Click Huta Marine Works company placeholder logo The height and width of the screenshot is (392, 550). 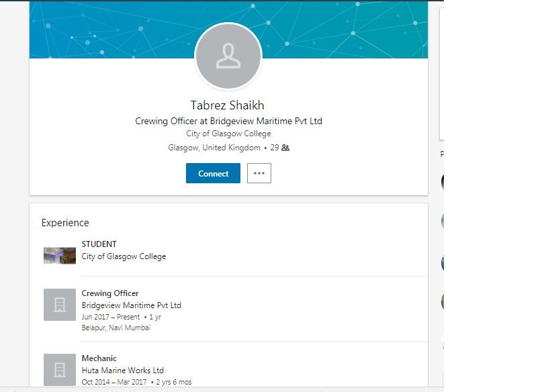click(60, 370)
